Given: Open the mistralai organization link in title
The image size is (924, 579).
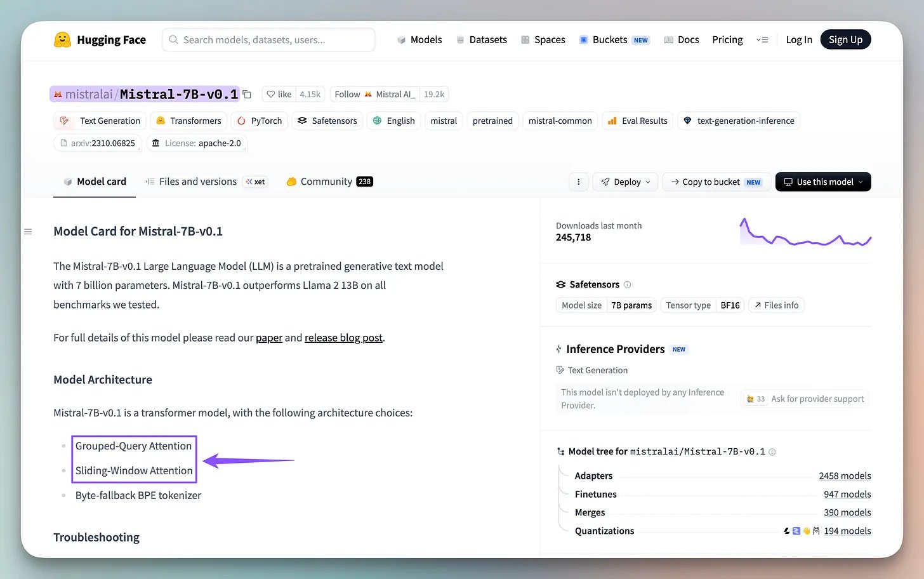Looking at the screenshot, I should point(89,95).
